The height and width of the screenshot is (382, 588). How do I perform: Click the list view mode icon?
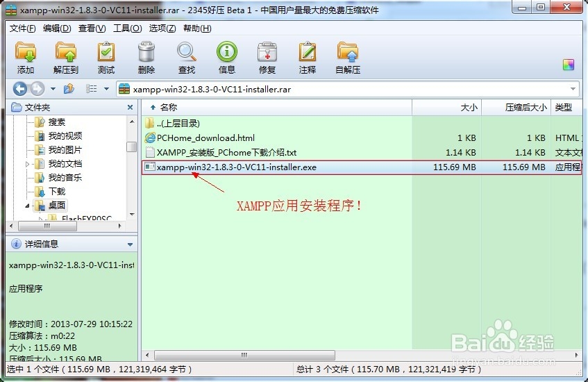[91, 89]
